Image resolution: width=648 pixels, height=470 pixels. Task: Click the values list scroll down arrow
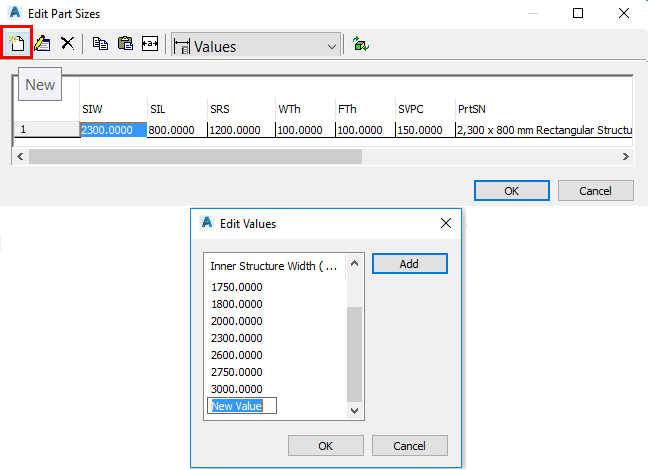(355, 410)
